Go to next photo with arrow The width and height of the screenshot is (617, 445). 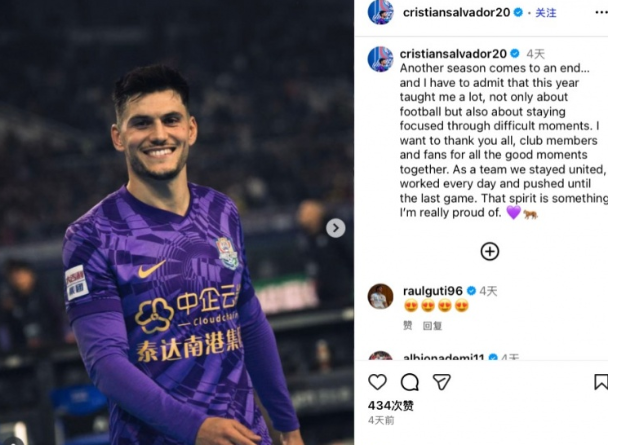[x=336, y=228]
